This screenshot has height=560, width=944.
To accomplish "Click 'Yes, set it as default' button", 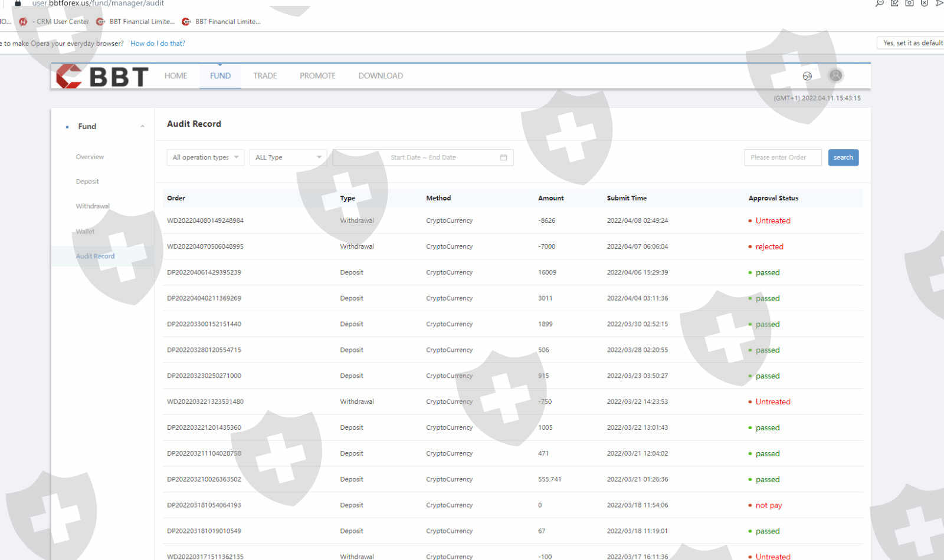I will (912, 43).
